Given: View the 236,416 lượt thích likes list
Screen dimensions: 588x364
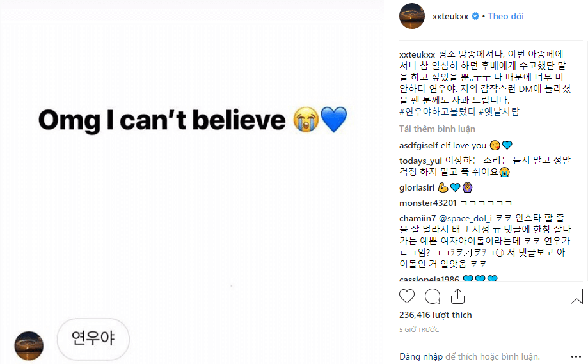Looking at the screenshot, I should pyautogui.click(x=435, y=315).
